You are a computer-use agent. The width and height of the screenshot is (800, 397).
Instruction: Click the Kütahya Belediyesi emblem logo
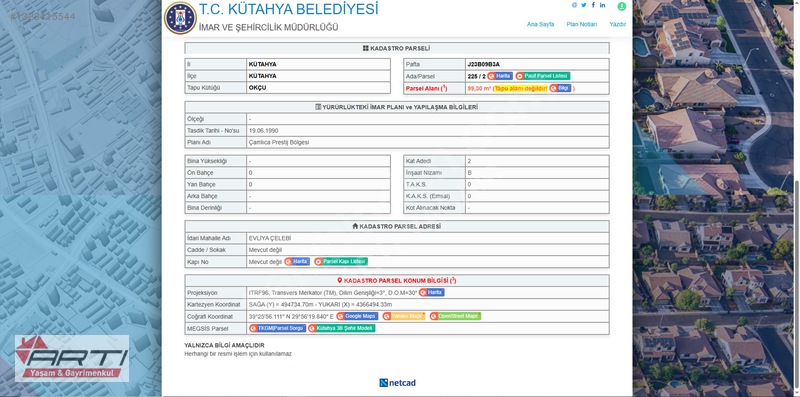[180, 18]
